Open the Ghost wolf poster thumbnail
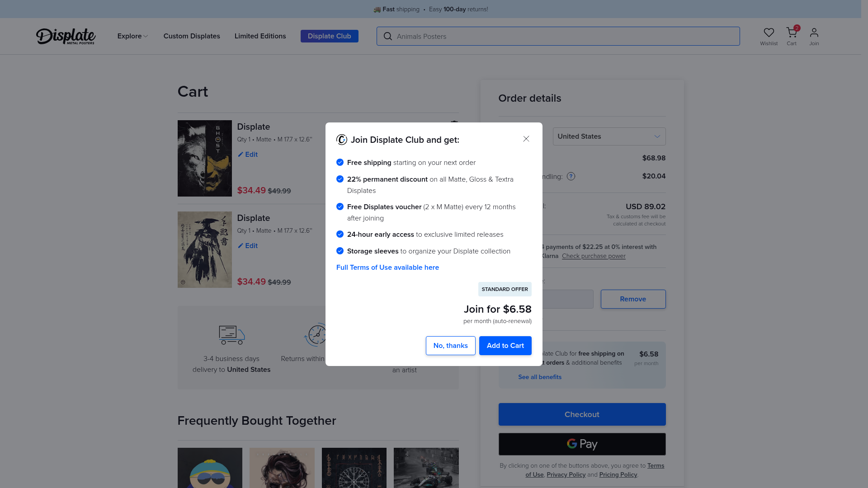The height and width of the screenshot is (488, 868). (204, 158)
